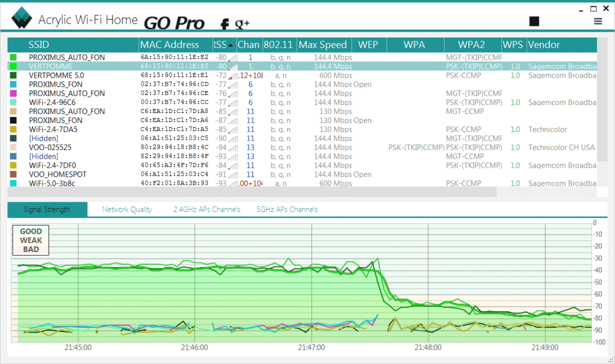Click the GOOD WEAK BAD legend box
Viewport: 615px width, 364px height.
31,240
